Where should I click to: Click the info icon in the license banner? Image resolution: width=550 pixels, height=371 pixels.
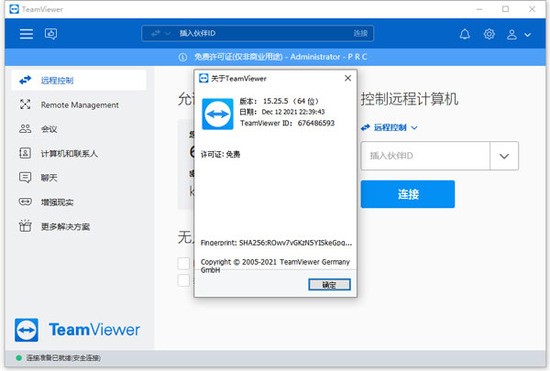183,57
